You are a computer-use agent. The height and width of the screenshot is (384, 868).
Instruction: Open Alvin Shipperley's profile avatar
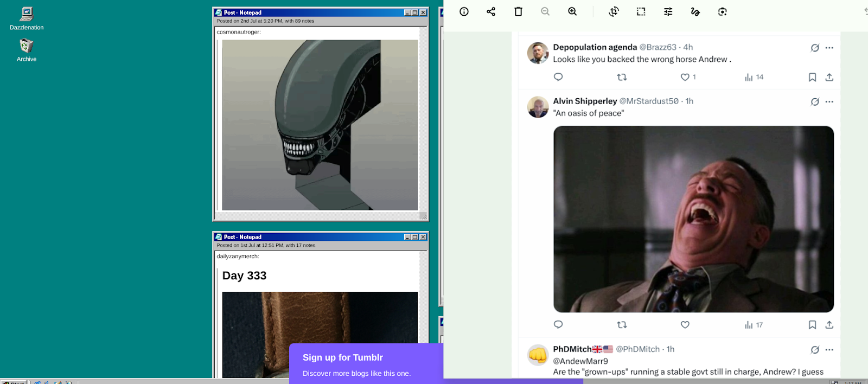click(538, 107)
